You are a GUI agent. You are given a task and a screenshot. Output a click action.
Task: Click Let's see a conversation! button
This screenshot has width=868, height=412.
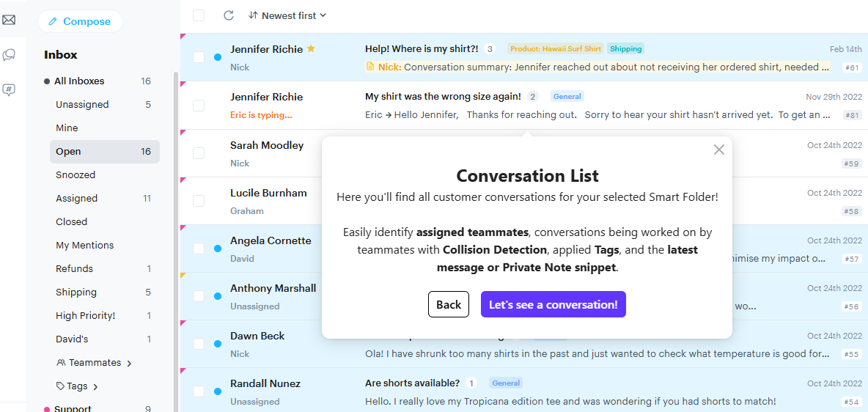click(553, 304)
